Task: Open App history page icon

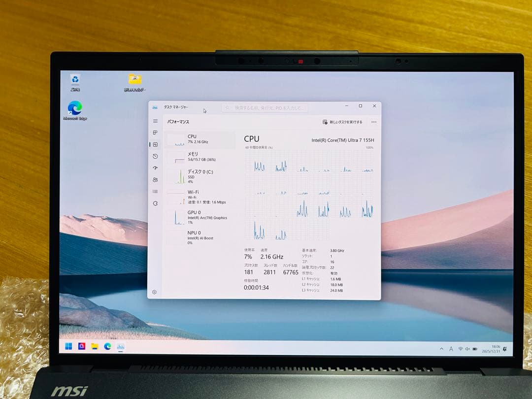Action: 155,156
